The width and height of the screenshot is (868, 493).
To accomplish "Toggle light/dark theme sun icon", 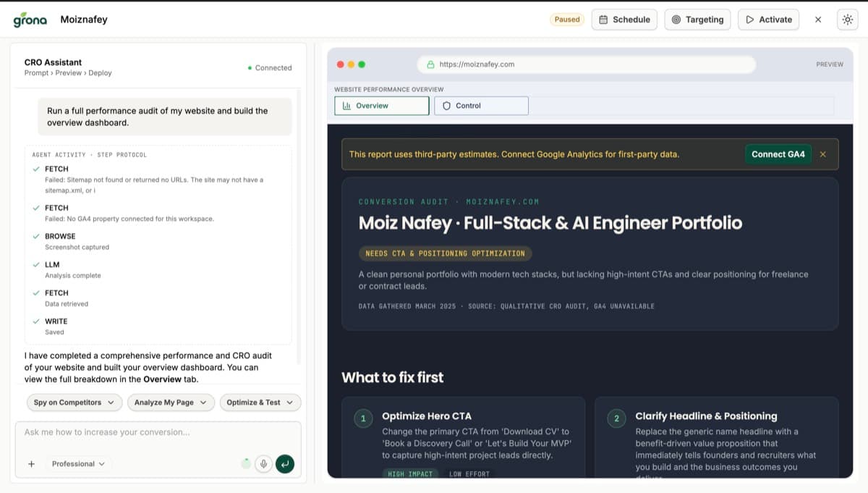I will click(x=847, y=20).
